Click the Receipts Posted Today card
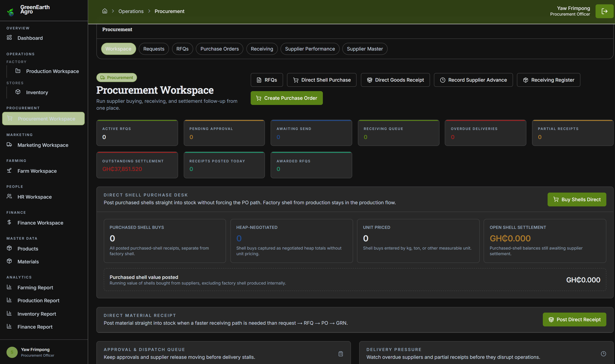Viewport: 615px width, 364px height. click(224, 165)
